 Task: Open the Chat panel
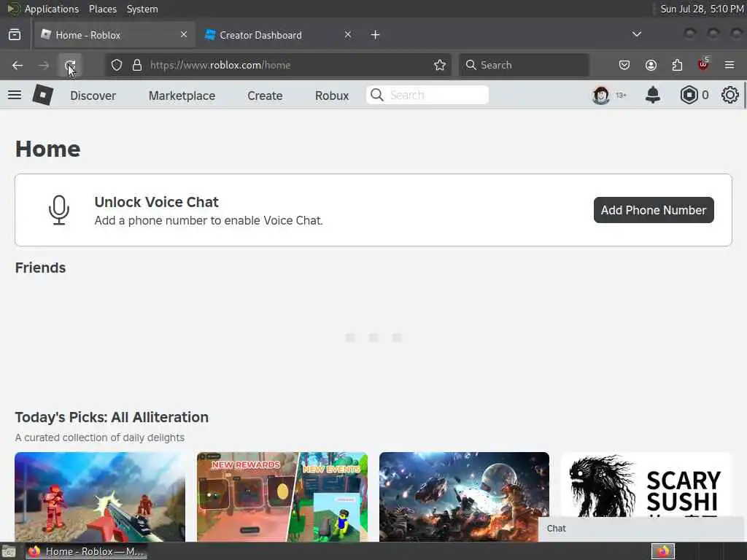pyautogui.click(x=642, y=529)
